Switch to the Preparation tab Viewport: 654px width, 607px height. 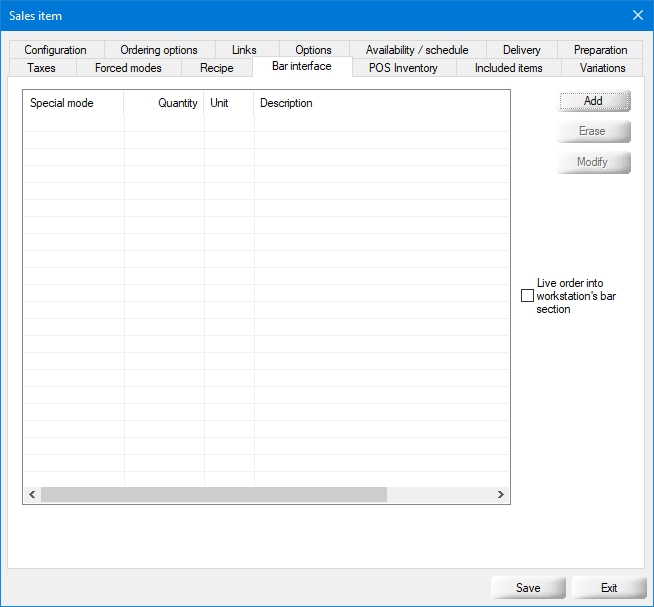[600, 50]
